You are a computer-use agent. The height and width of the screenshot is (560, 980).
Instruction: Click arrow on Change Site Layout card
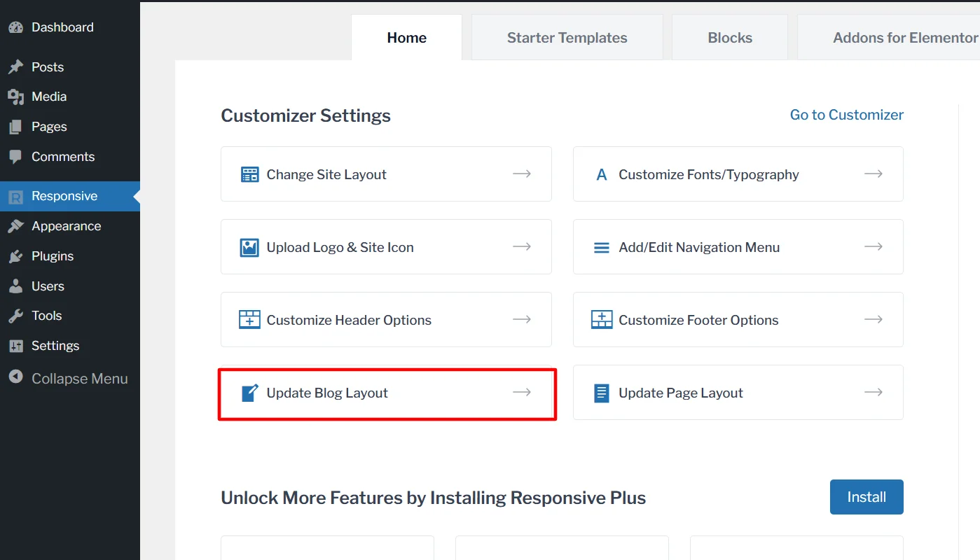point(521,174)
